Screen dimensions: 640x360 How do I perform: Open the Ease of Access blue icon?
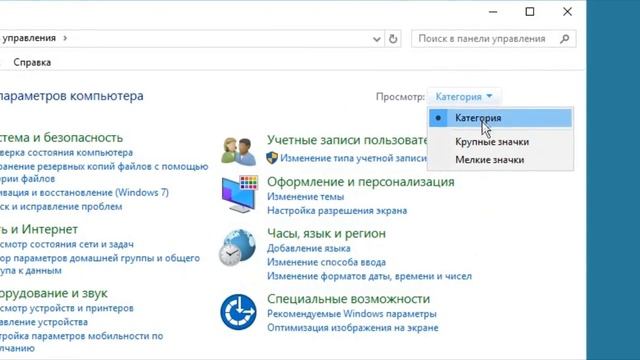pos(238,312)
